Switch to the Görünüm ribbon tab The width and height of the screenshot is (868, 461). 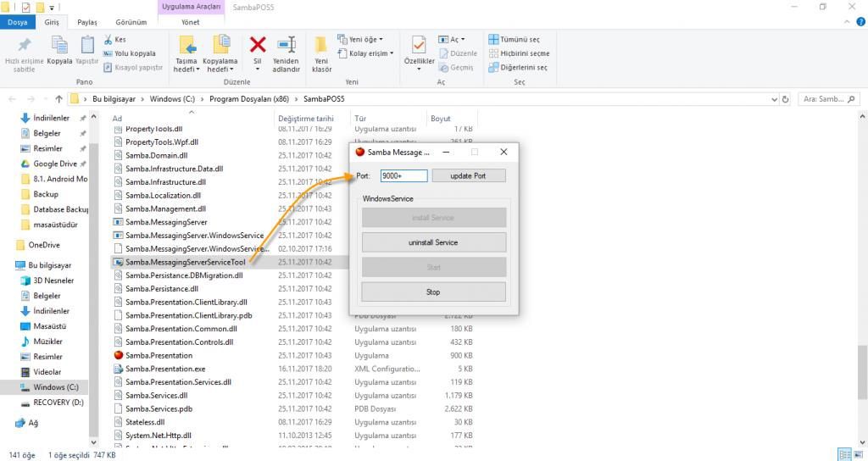coord(131,22)
